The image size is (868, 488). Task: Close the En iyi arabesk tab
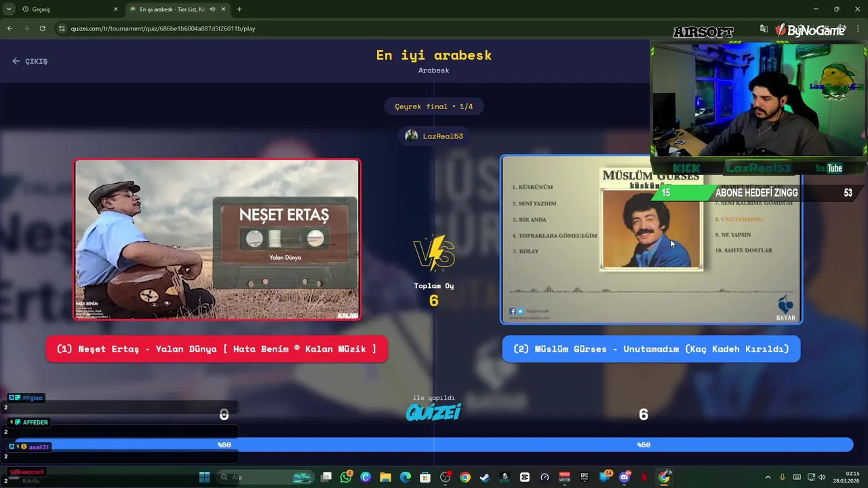click(x=223, y=9)
